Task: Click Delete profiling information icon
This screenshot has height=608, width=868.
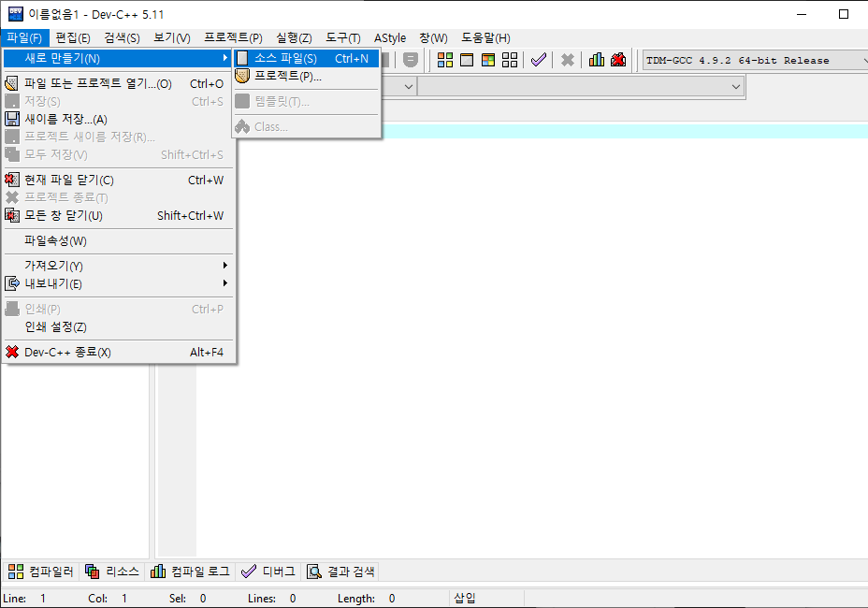Action: coord(618,60)
